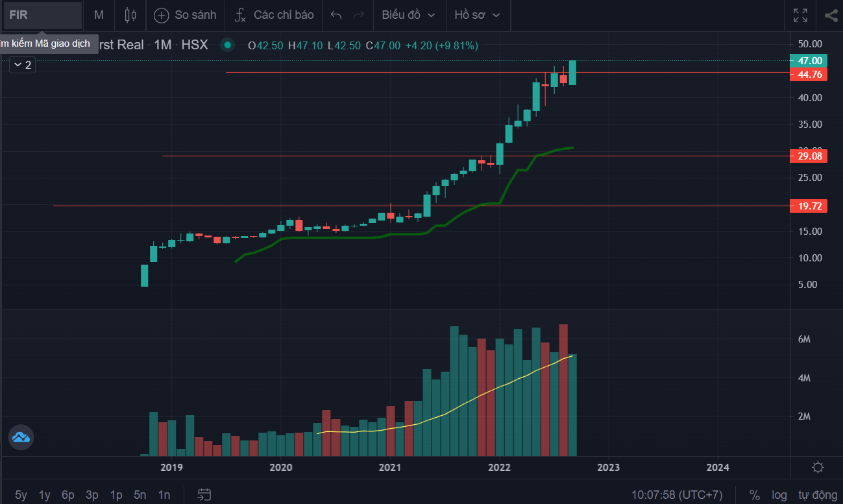The image size is (843, 504).
Task: Click the 40.00 price axis label
Action: (x=811, y=97)
